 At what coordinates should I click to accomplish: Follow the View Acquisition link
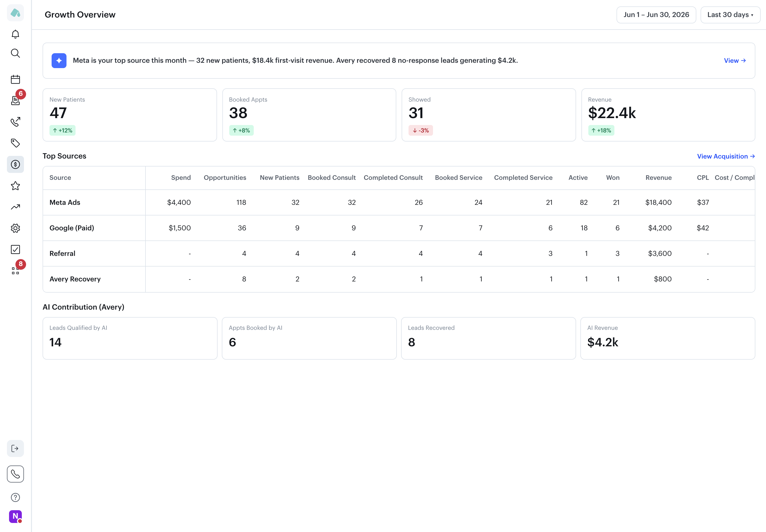726,156
